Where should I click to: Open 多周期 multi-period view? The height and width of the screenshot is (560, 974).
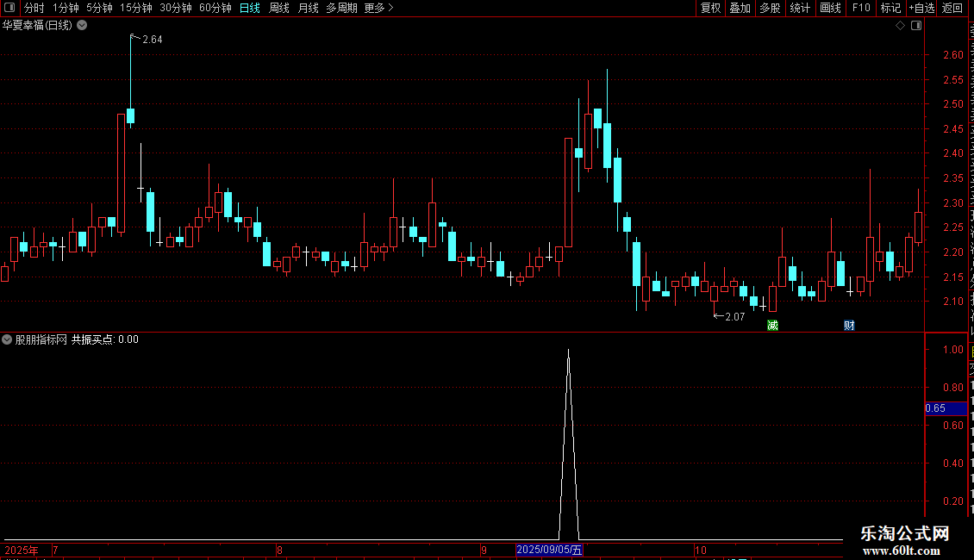coord(341,8)
